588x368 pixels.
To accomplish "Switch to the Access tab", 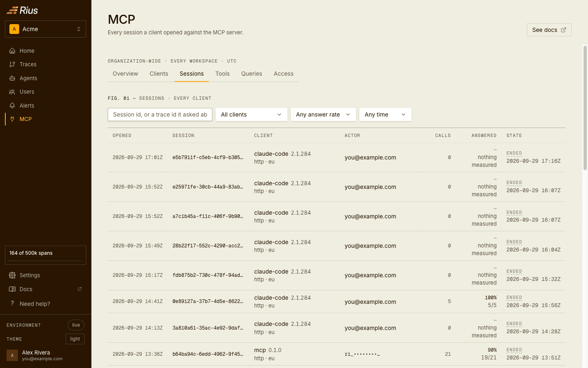I will click(x=283, y=74).
